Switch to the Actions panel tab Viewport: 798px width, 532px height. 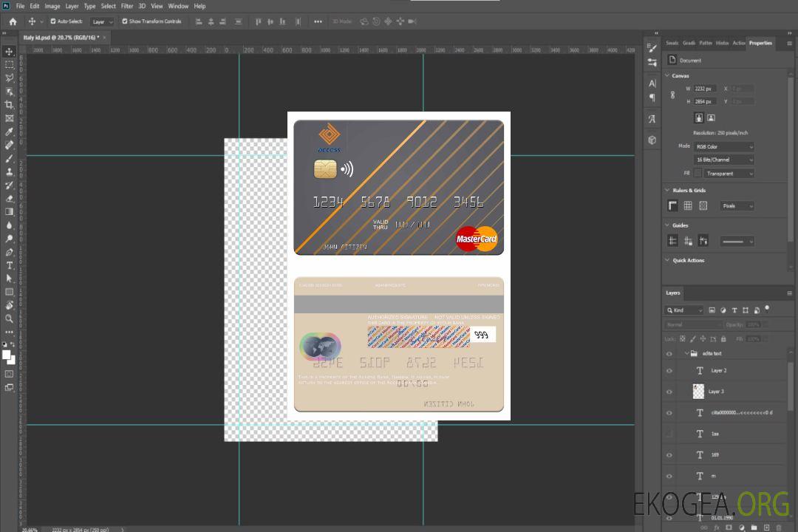pos(738,44)
